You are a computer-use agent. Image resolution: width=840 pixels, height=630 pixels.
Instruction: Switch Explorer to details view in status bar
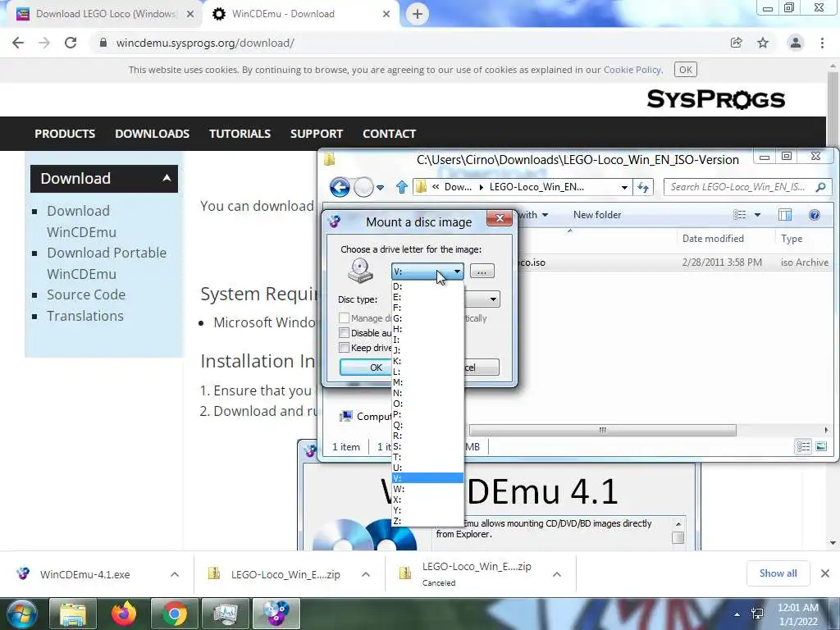click(803, 446)
